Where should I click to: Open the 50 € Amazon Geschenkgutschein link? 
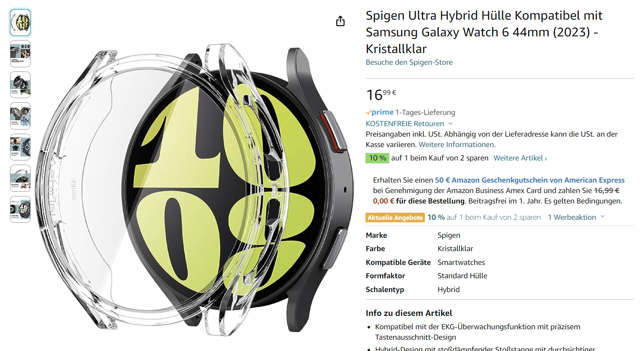click(x=529, y=180)
